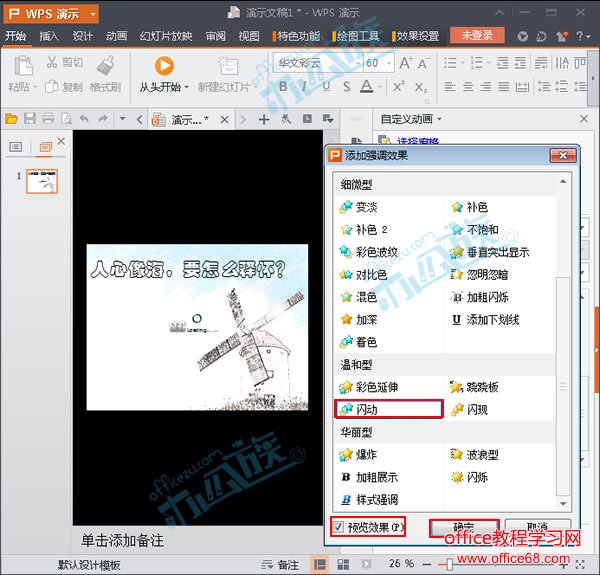Click the 格式刷 format painter icon
The height and width of the screenshot is (575, 600).
106,65
